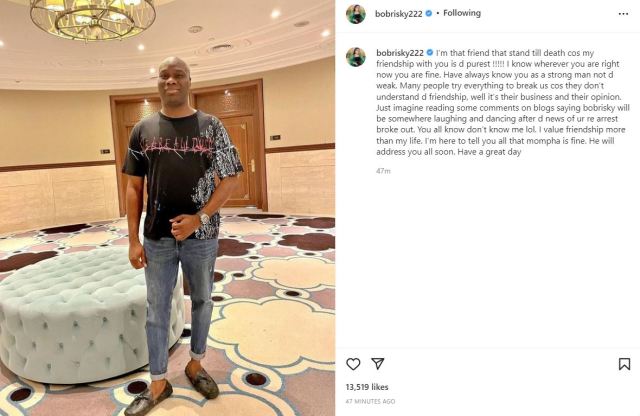Open the three-dot more options menu
This screenshot has height=416, width=640.
(623, 14)
